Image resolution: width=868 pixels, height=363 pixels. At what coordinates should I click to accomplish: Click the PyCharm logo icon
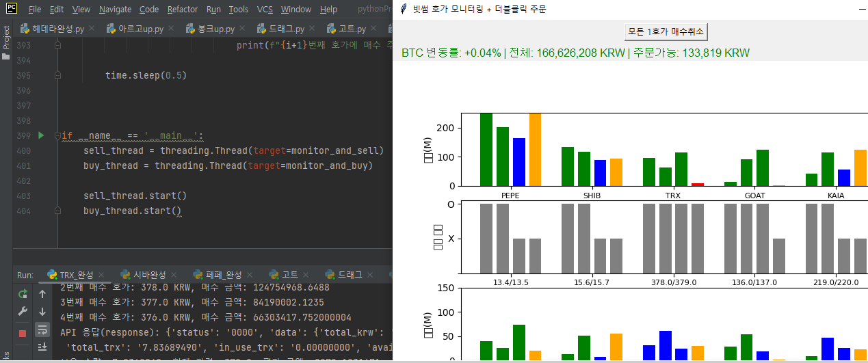pyautogui.click(x=12, y=9)
